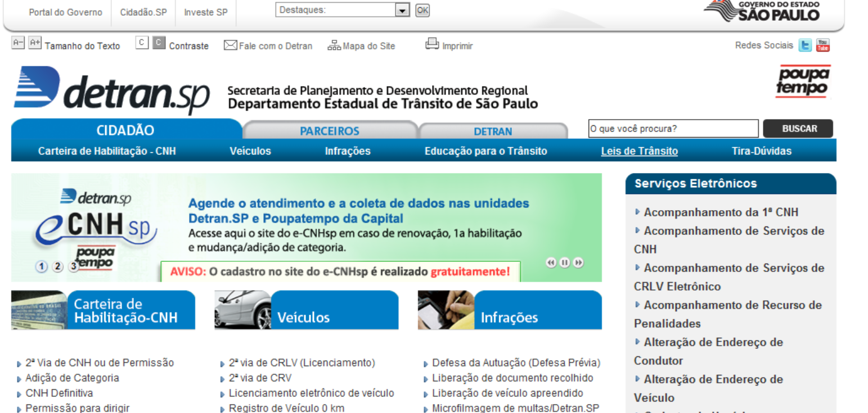Click the OK button next to Destaques
Viewport: 868px width, 413px height.
click(x=421, y=11)
